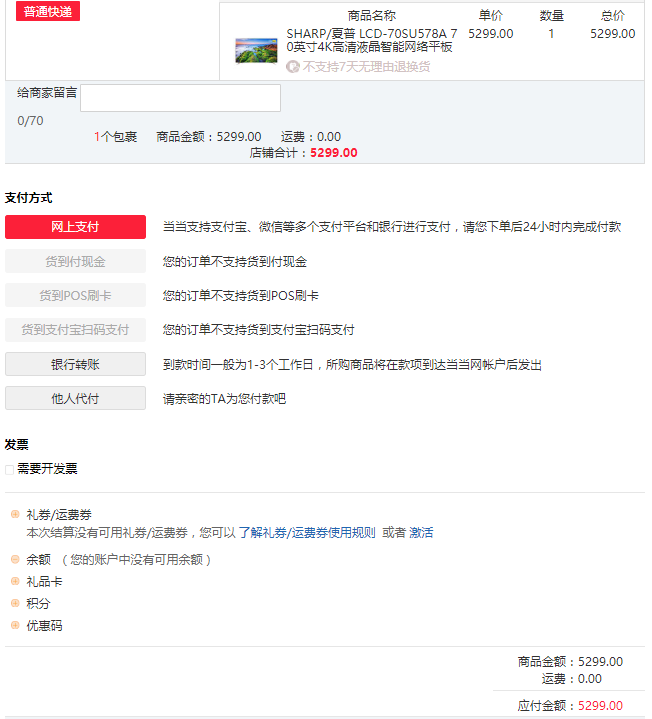Screen dimensions: 652x719
Task: Select the 货到付现金 payment option
Action: pos(75,261)
